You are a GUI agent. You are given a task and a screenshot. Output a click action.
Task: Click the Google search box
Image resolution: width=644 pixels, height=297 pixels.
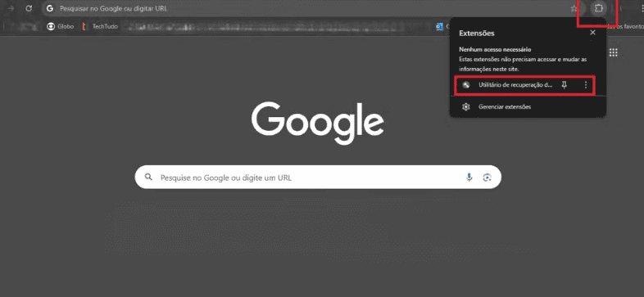click(318, 178)
